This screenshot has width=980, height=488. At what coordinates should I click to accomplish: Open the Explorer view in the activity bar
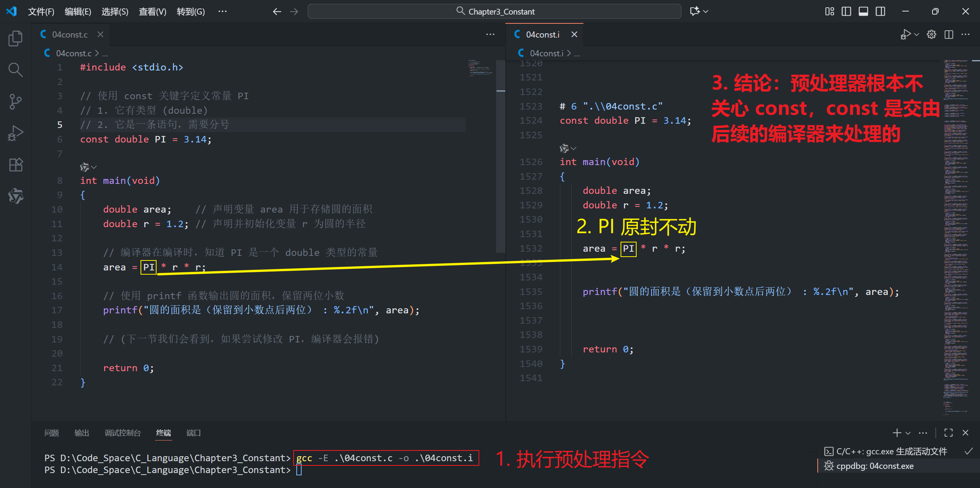point(15,38)
